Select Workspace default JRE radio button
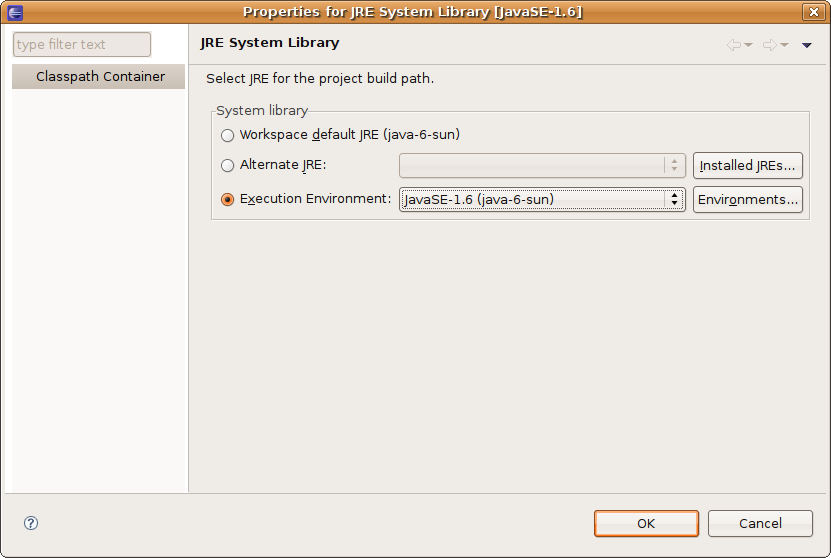 (x=228, y=135)
